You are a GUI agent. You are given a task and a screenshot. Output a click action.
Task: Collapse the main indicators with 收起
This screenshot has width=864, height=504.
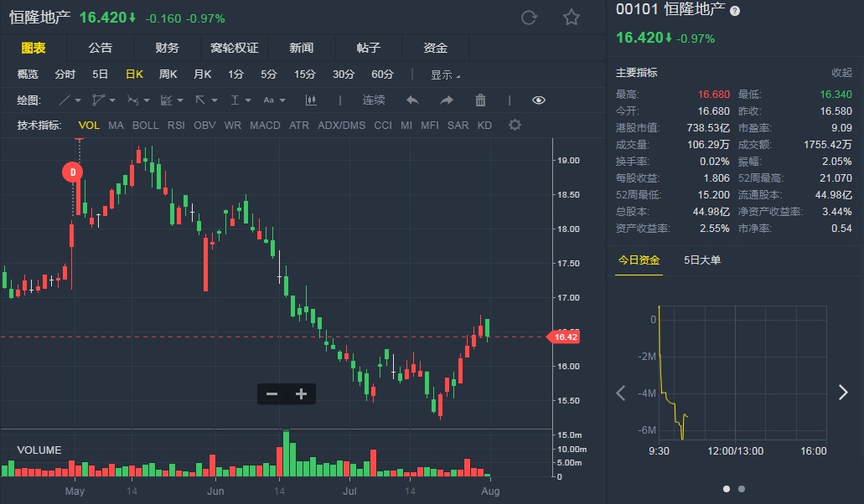tap(841, 73)
